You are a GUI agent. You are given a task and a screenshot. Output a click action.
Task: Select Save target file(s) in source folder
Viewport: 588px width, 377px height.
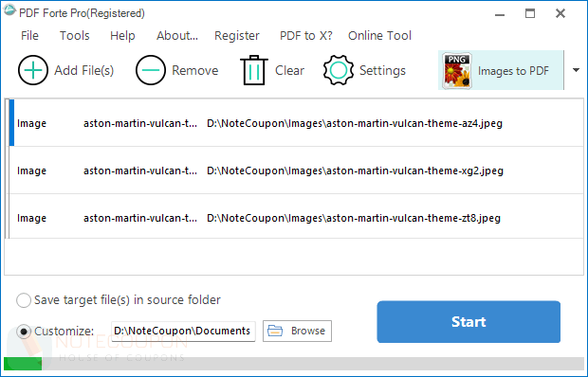(24, 300)
